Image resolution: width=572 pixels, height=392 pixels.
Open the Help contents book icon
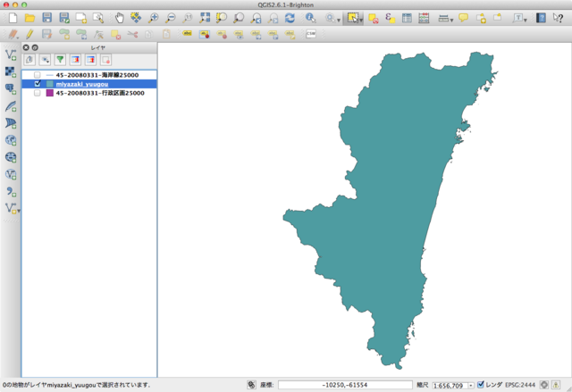[541, 18]
